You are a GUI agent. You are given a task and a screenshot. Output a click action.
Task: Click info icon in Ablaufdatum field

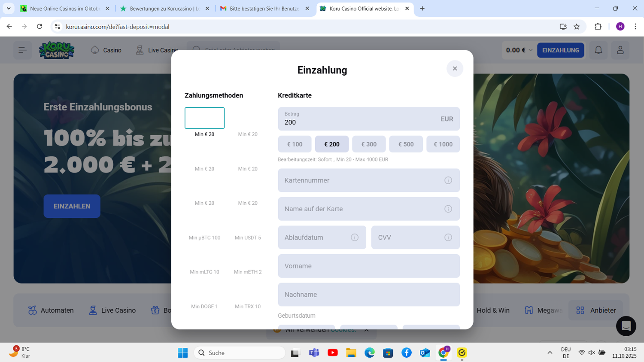(x=355, y=237)
